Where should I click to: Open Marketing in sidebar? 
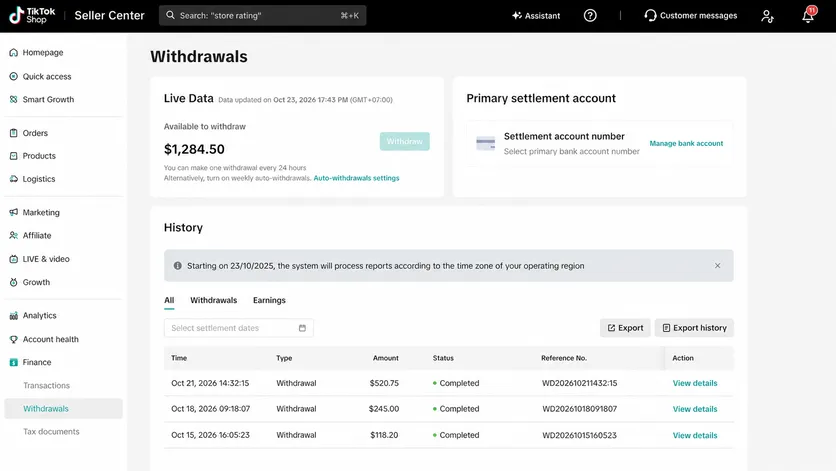tap(35, 212)
